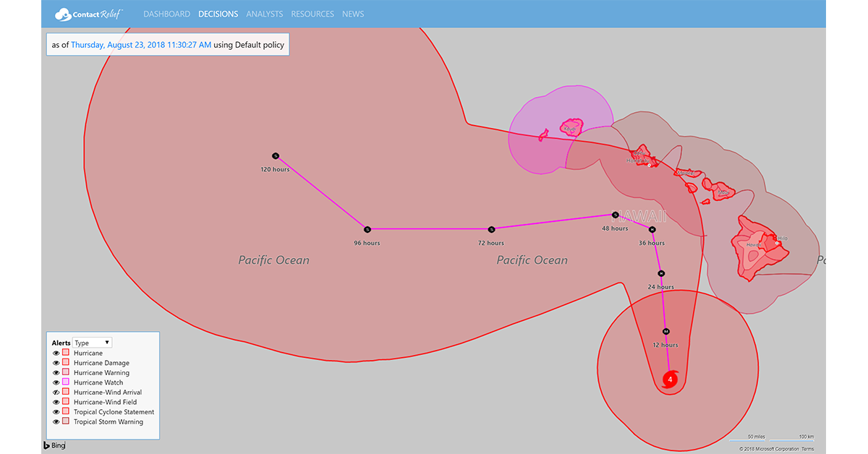Viewport: 868px width, 454px height.
Task: Click the 120 hours forecast point
Action: click(275, 155)
